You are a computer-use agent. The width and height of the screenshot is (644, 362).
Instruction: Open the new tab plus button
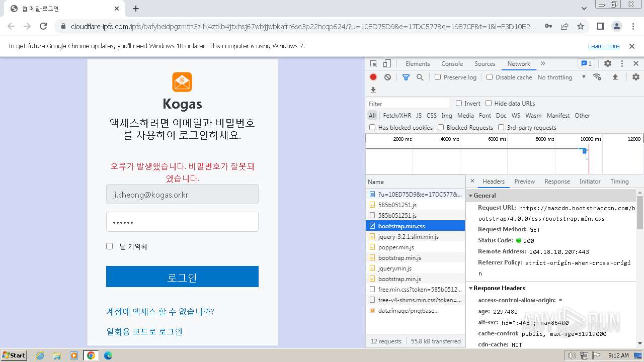136,9
